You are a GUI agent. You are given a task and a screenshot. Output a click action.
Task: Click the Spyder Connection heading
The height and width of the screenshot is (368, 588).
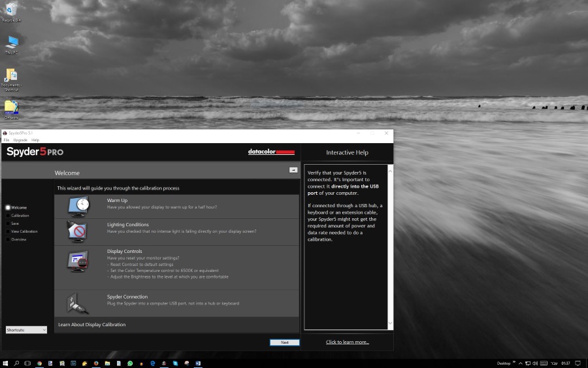[127, 297]
